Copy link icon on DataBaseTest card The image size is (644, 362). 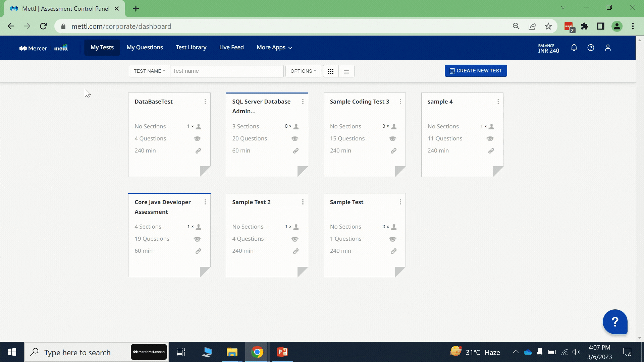(198, 151)
